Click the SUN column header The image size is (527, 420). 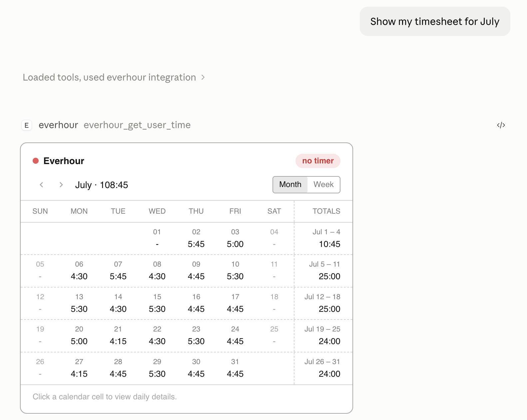[x=40, y=211]
